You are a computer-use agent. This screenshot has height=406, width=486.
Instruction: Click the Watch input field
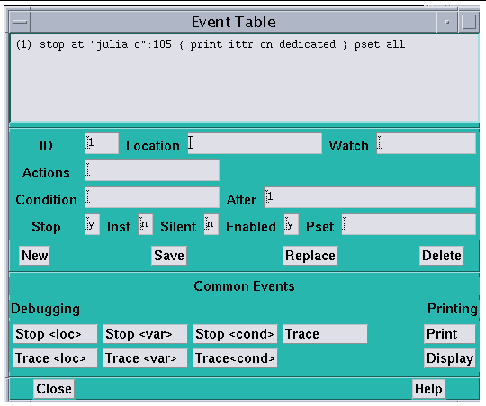click(x=426, y=143)
